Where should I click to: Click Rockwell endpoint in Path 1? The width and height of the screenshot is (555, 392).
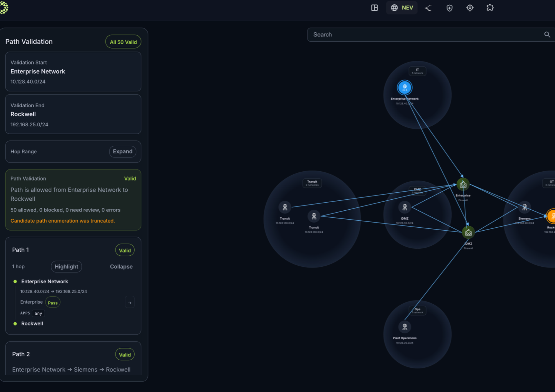(x=32, y=324)
